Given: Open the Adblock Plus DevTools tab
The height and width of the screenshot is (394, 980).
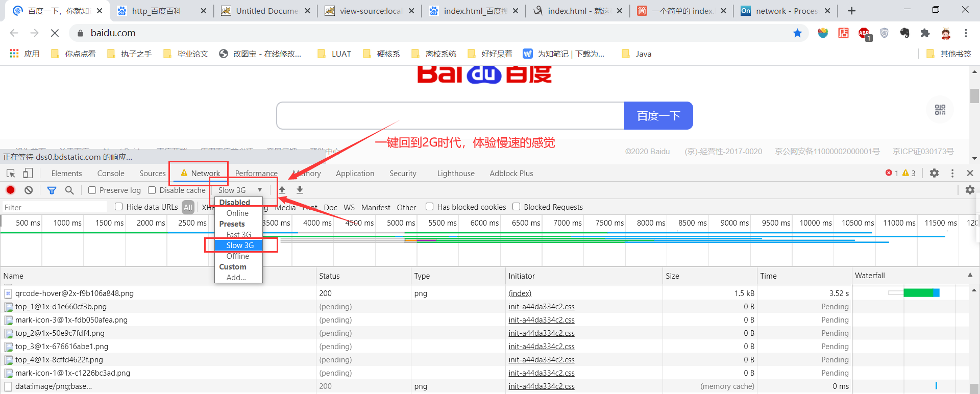Looking at the screenshot, I should coord(511,174).
